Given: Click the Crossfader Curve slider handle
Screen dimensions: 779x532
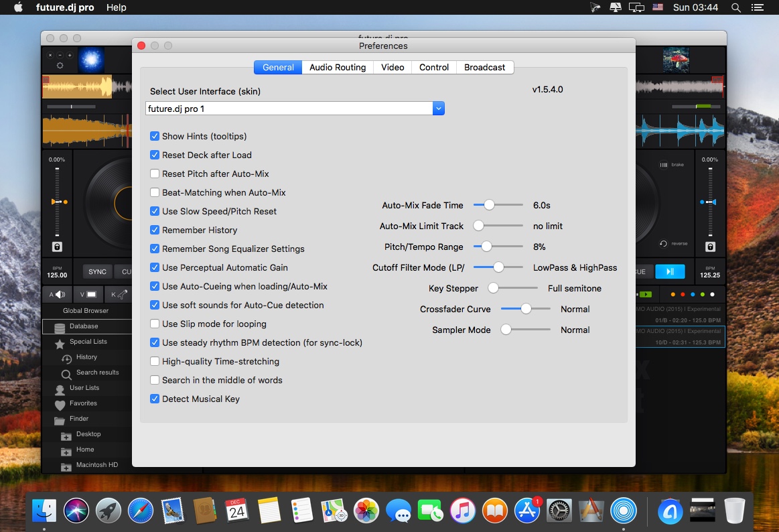Looking at the screenshot, I should click(x=526, y=309).
